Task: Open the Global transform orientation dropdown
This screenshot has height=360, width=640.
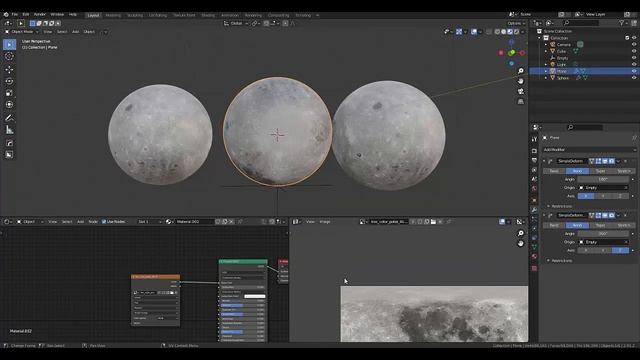Action: pos(236,23)
